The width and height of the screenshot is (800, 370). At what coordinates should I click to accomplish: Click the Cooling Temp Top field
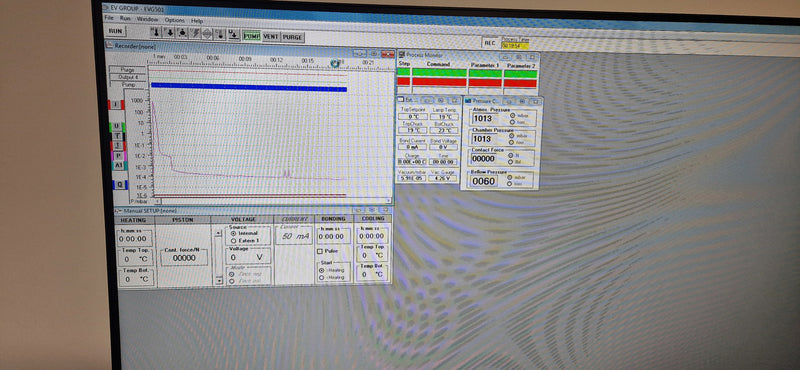coord(372,255)
